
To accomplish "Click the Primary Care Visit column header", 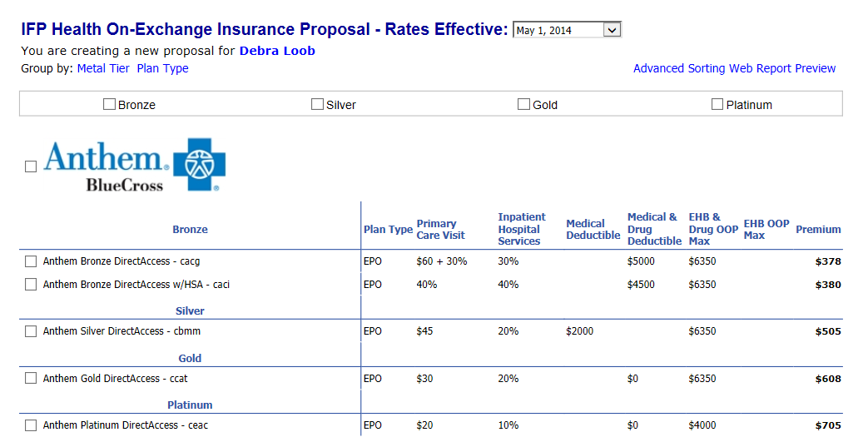I will click(440, 229).
